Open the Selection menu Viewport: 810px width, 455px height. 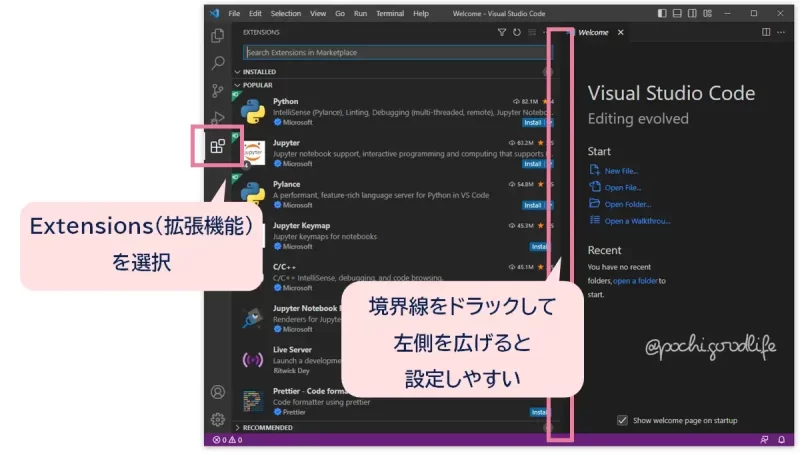pyautogui.click(x=285, y=13)
